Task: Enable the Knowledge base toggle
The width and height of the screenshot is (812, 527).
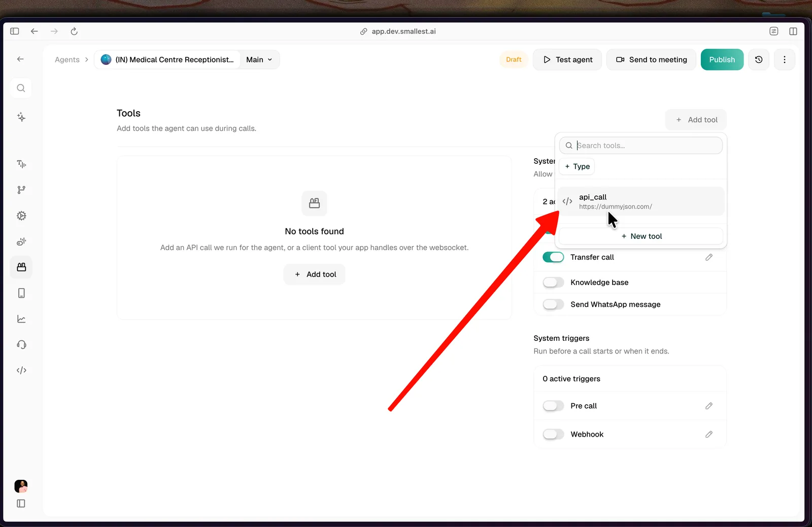Action: click(x=553, y=283)
